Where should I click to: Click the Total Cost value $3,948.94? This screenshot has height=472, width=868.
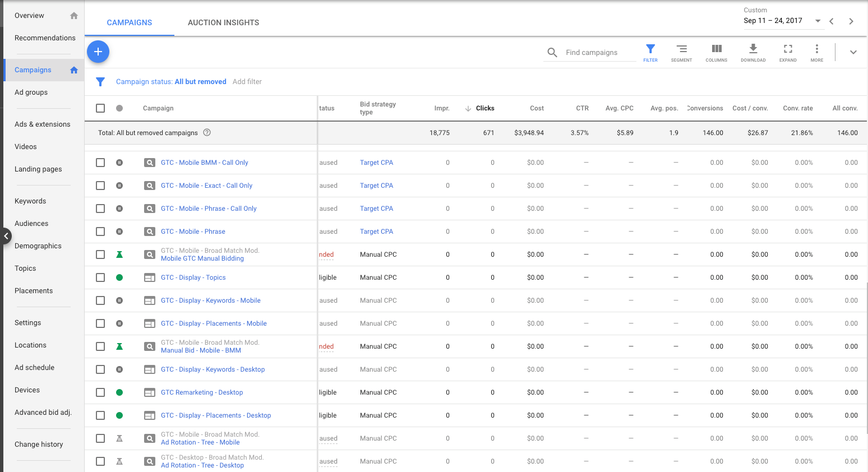coord(529,133)
